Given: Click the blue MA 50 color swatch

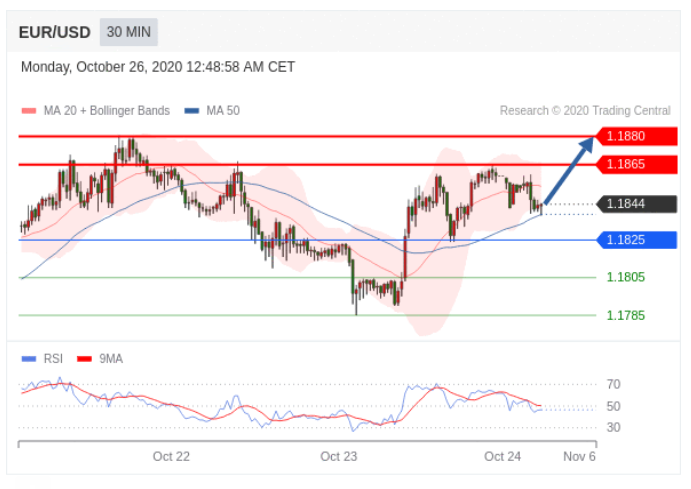Looking at the screenshot, I should click(x=192, y=111).
